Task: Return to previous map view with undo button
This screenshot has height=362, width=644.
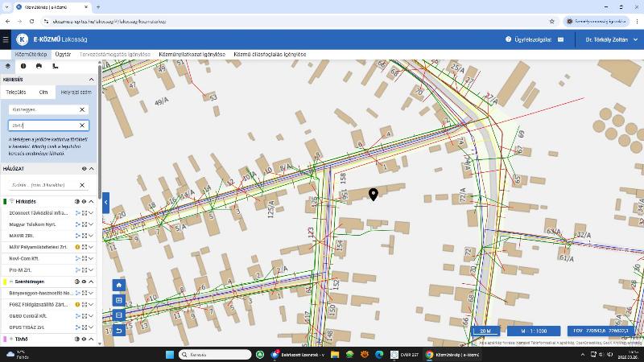Action: (x=119, y=331)
